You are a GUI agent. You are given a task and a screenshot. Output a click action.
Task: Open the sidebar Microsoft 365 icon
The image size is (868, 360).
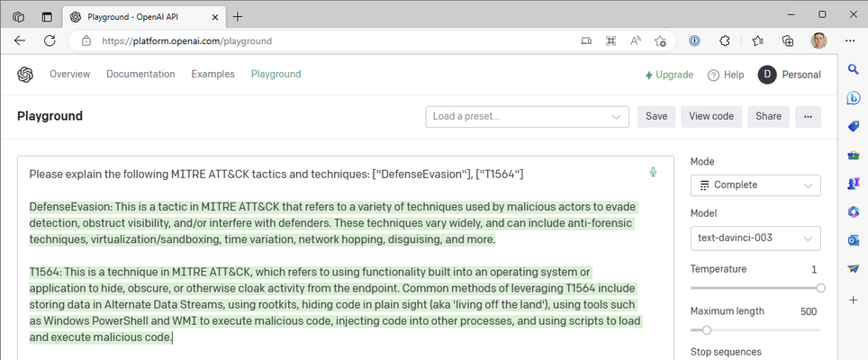tap(853, 212)
